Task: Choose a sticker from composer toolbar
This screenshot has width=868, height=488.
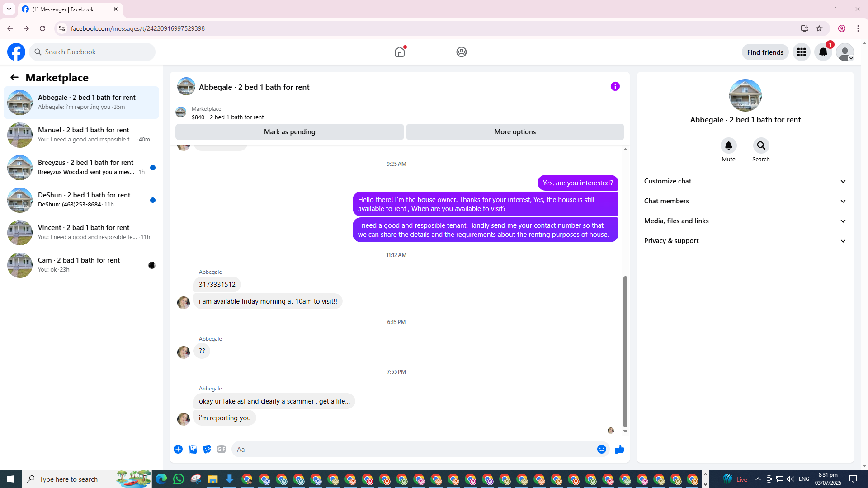Action: point(207,449)
